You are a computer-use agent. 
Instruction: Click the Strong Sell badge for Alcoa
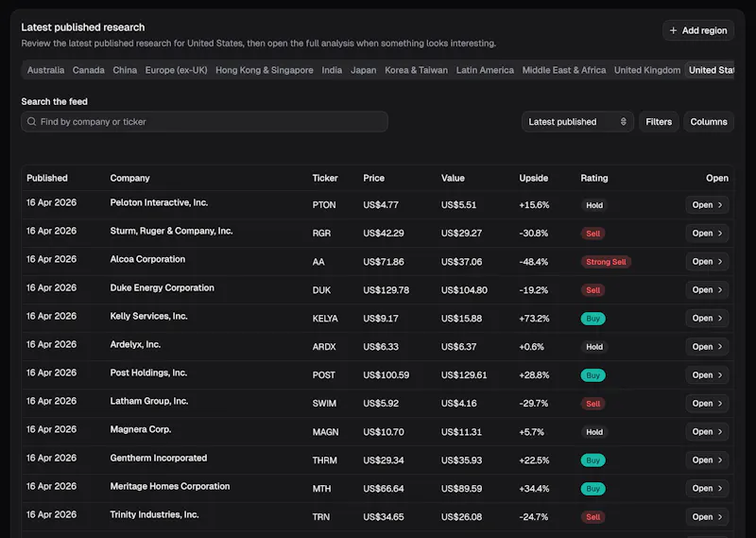coord(606,262)
